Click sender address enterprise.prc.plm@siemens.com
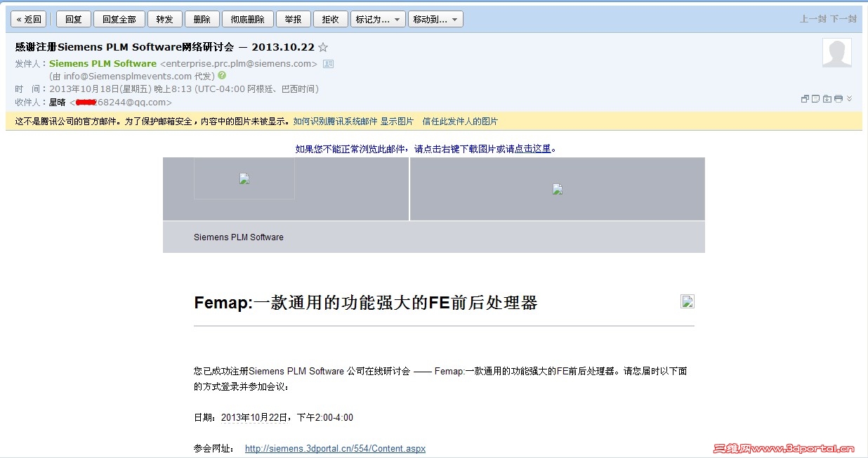Image resolution: width=868 pixels, height=458 pixels. coord(239,64)
